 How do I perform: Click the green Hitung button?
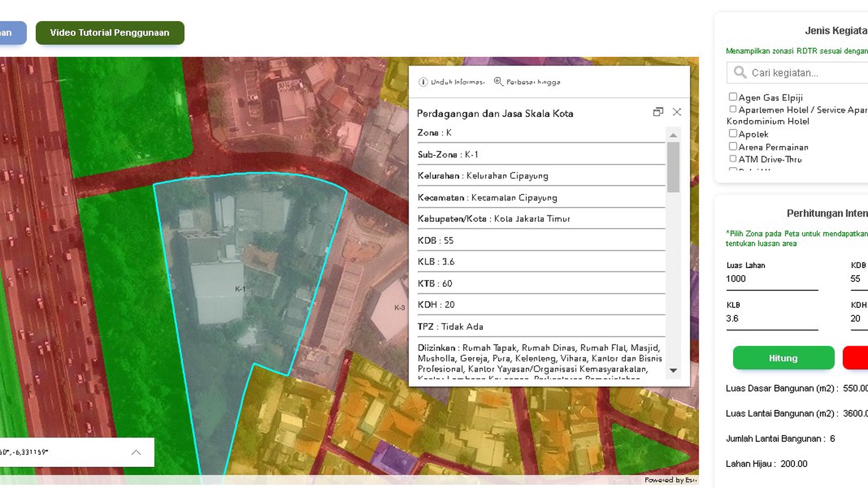783,358
